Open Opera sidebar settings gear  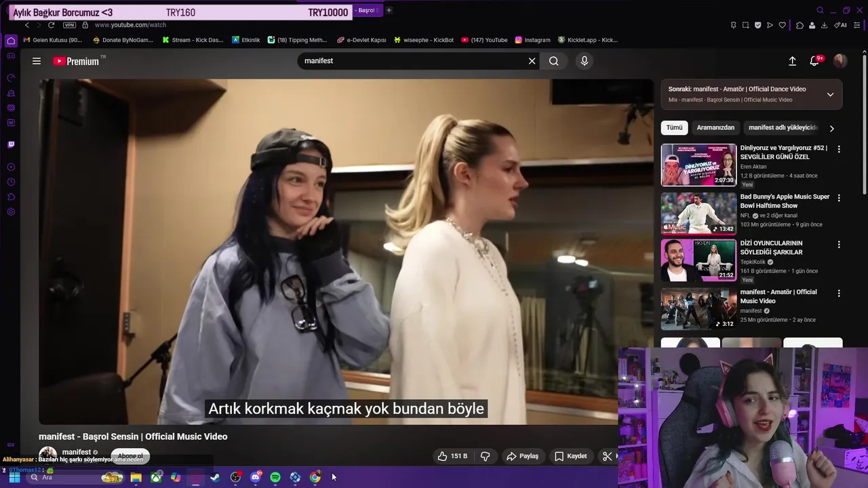coord(11,211)
